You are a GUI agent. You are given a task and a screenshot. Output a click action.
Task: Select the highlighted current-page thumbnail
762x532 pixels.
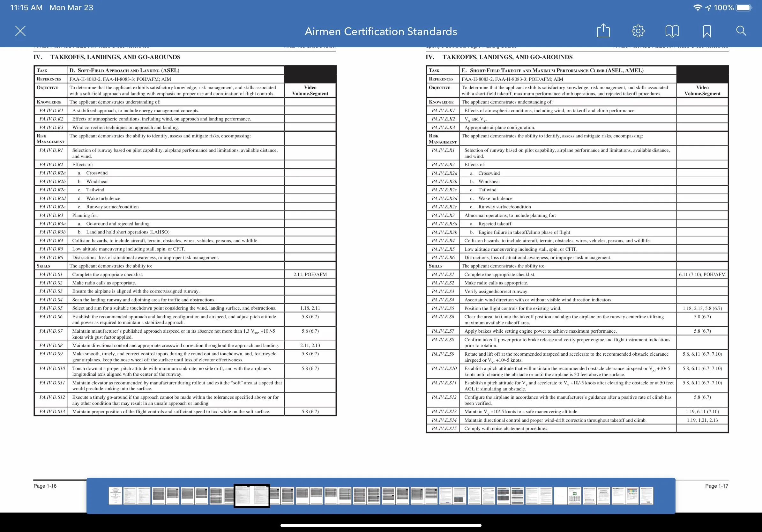pos(252,496)
